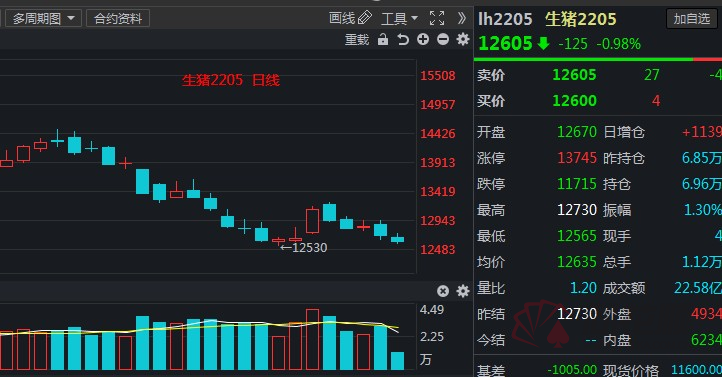This screenshot has width=722, height=377.
Task: Zoom in with plus circle icon
Action: tap(423, 40)
